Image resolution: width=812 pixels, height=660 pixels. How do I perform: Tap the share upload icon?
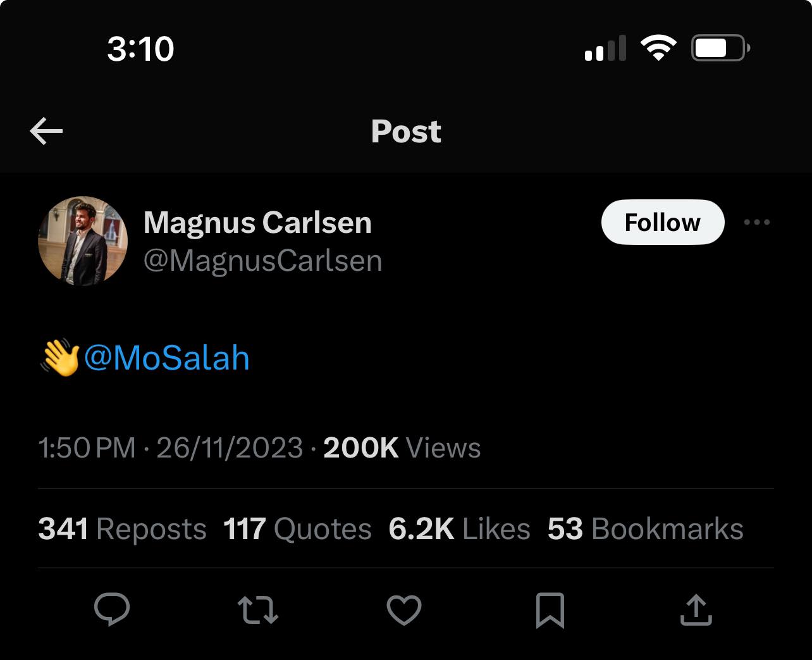696,610
